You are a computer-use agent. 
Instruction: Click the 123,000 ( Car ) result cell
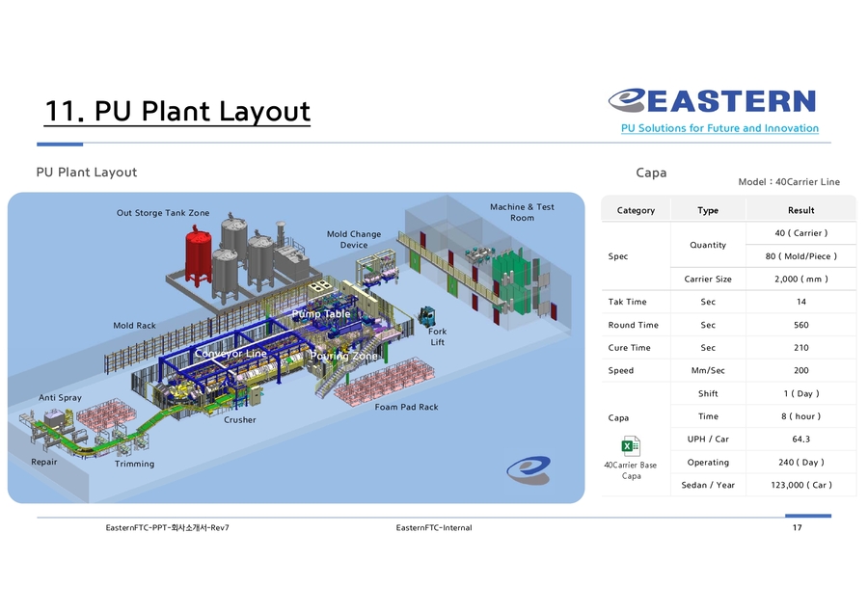[x=801, y=485]
